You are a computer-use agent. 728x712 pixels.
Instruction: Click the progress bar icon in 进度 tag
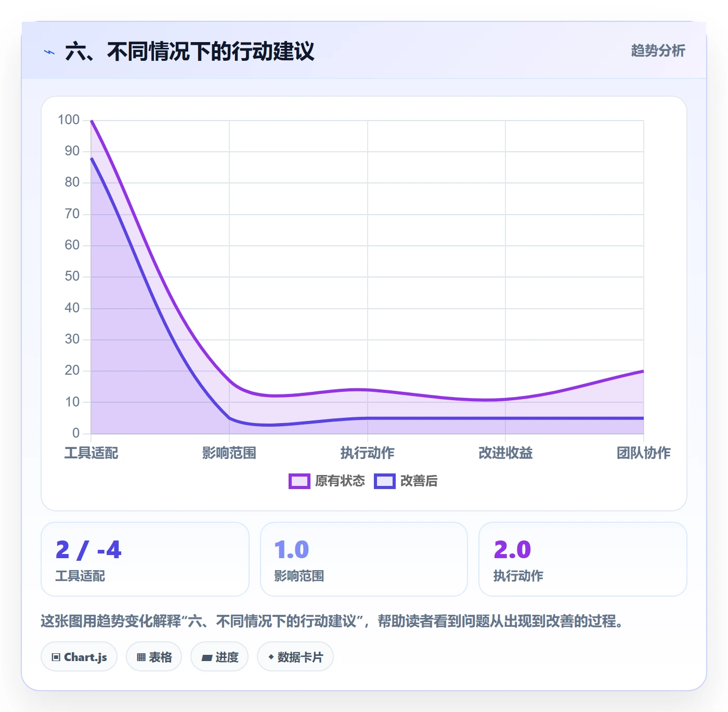click(x=206, y=657)
